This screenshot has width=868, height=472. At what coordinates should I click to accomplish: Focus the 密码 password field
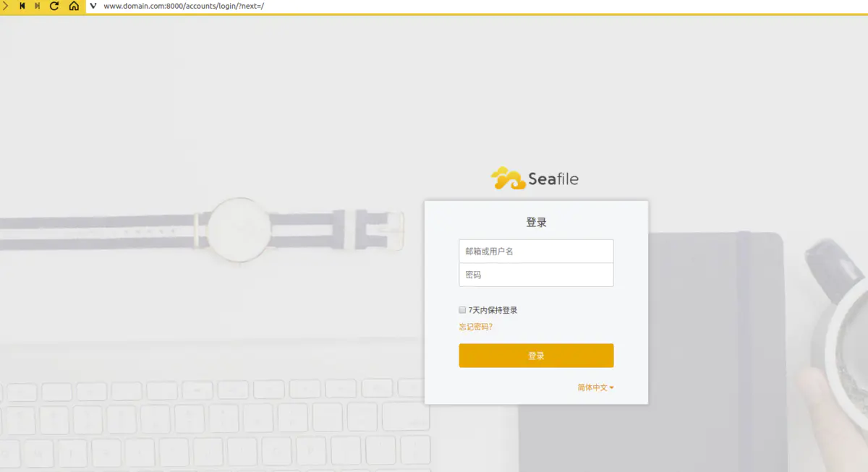click(x=536, y=275)
